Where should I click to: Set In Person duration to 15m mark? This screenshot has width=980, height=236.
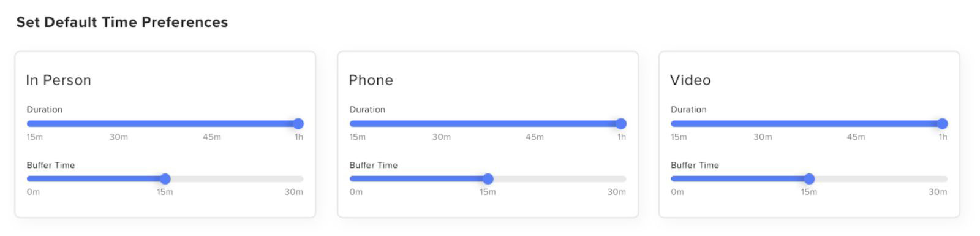click(29, 124)
